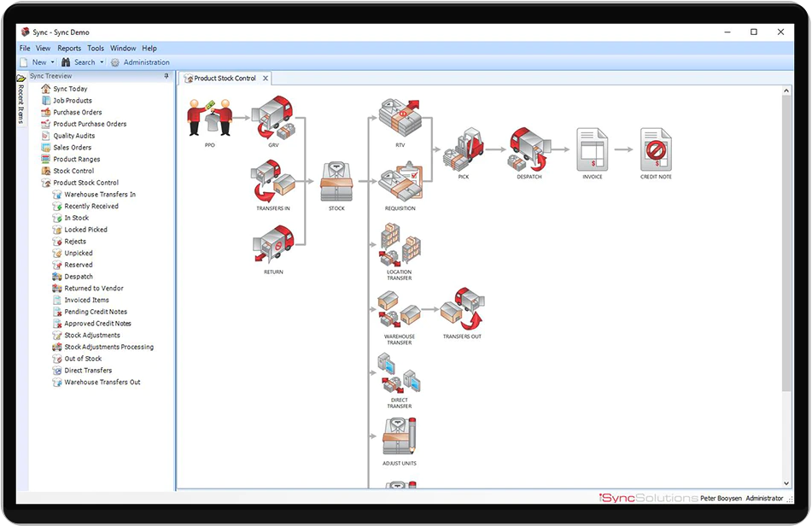Viewport: 812px width, 526px height.
Task: Open the Despatch truck icon
Action: [529, 149]
